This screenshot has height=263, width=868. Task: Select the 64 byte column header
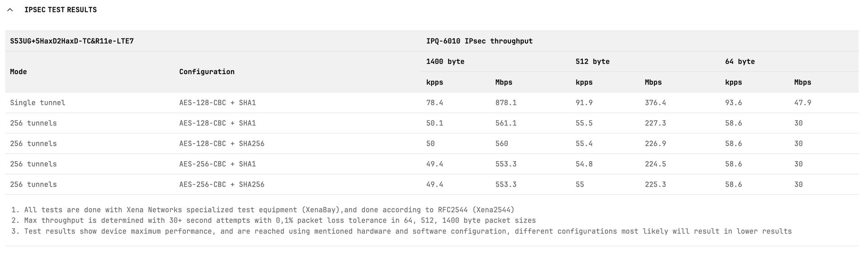740,62
